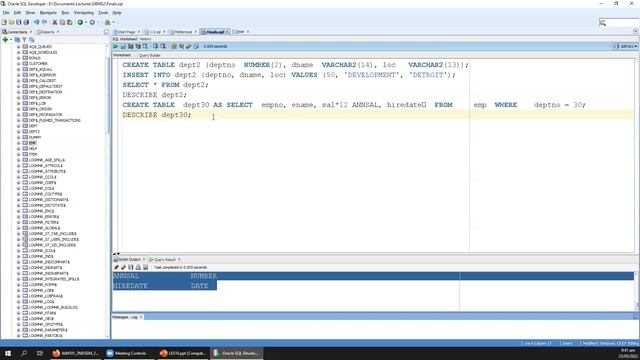Click the print icon in Script Output toolbar

tap(138, 267)
